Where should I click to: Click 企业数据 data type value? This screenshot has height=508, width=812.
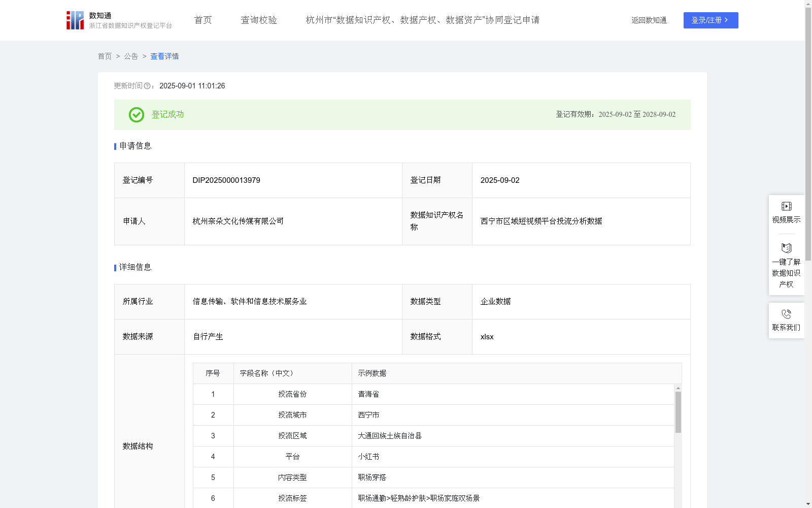(x=496, y=302)
